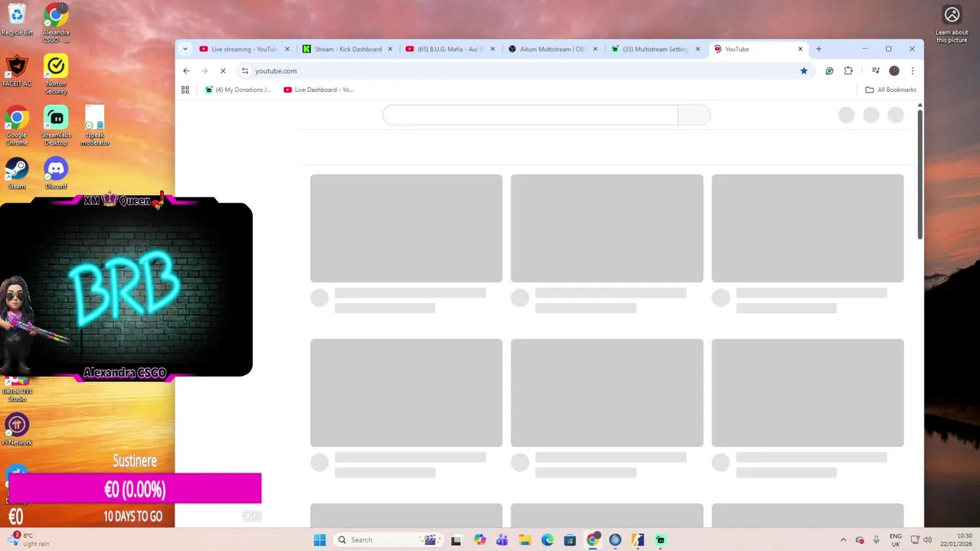Show hidden system tray icons
Screen dimensions: 980x551
tap(843, 540)
